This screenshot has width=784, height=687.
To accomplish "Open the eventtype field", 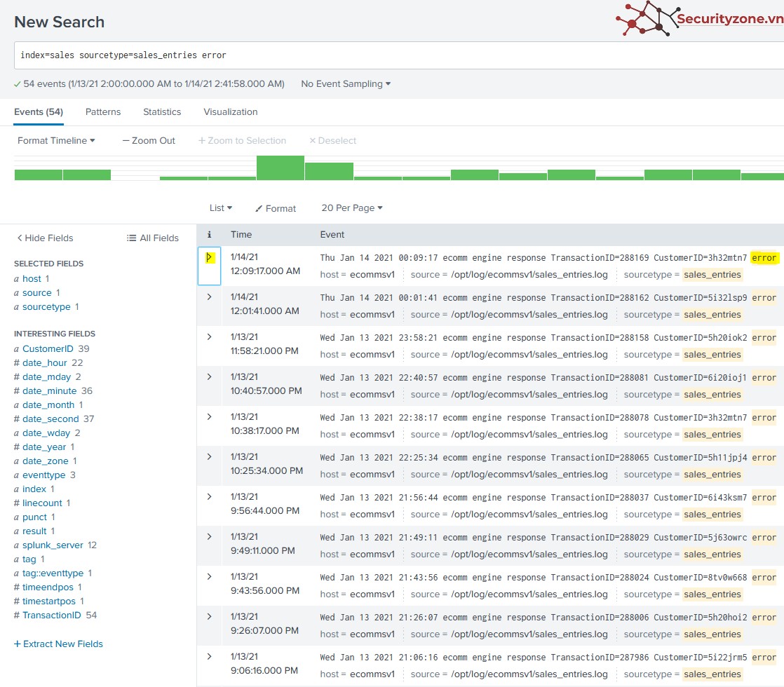I will [x=44, y=475].
